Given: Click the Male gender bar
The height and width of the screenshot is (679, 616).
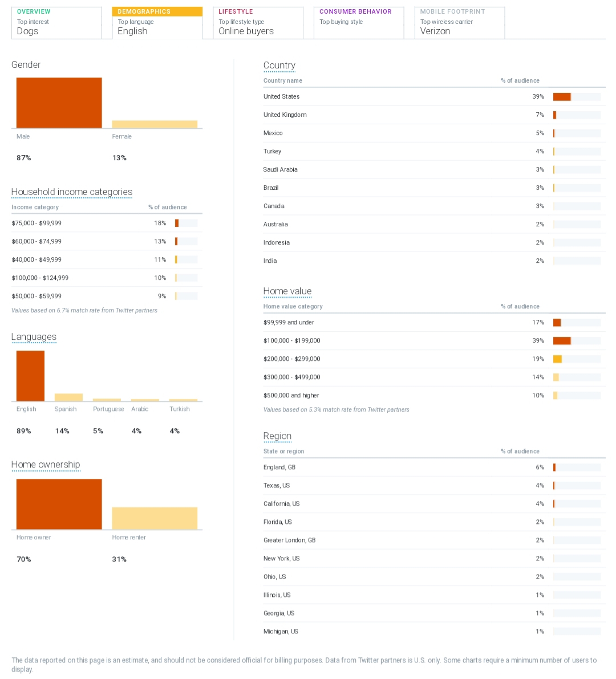Looking at the screenshot, I should pos(59,103).
